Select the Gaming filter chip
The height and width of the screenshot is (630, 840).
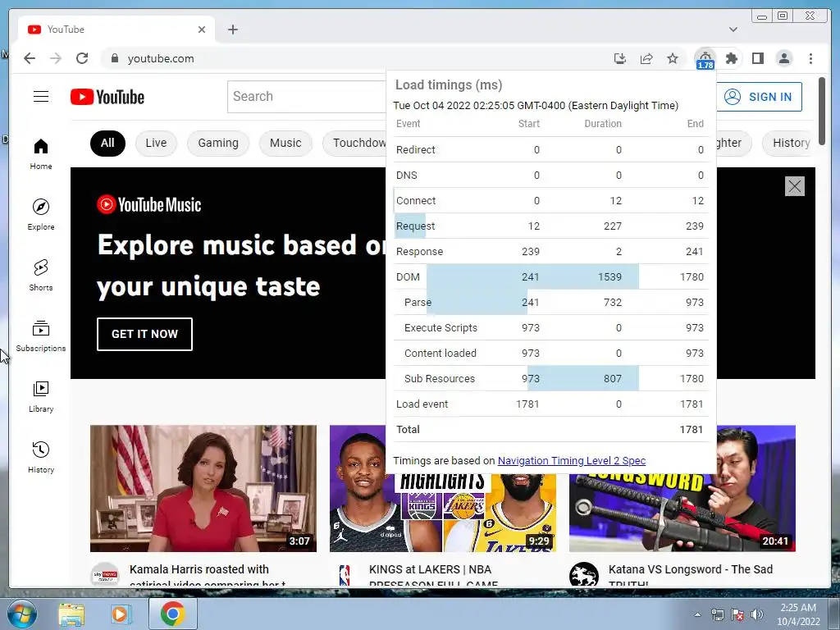218,143
